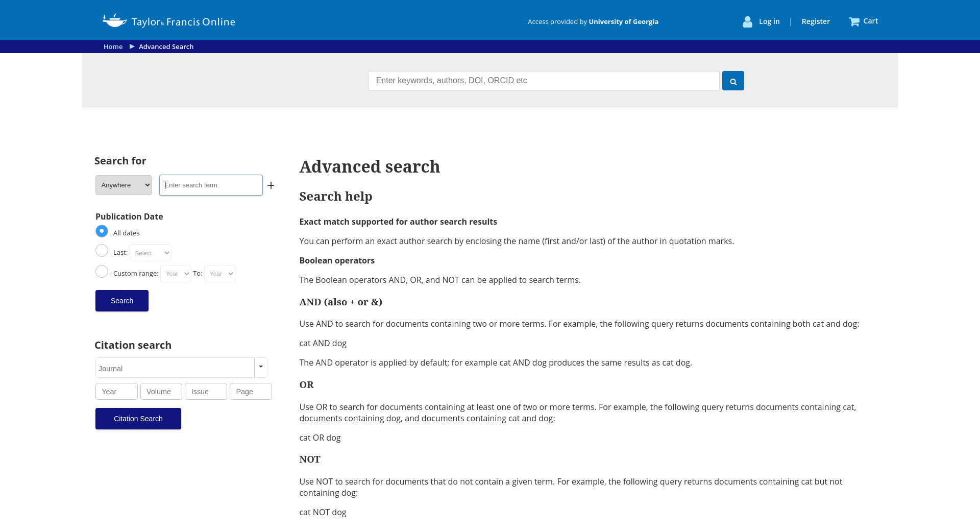Click the blue magnifier search button
980x531 pixels.
coord(733,81)
